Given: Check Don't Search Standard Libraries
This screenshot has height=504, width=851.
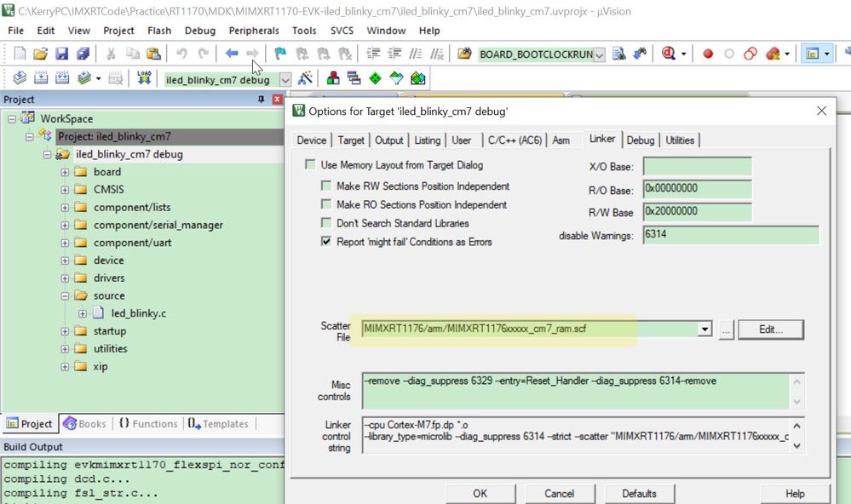Looking at the screenshot, I should tap(325, 223).
